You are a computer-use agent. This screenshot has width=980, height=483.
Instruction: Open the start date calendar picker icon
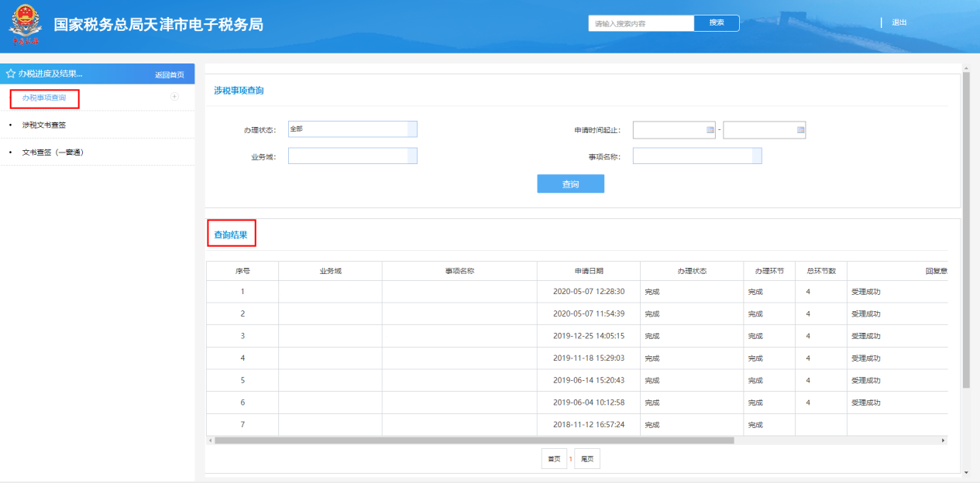click(x=710, y=130)
